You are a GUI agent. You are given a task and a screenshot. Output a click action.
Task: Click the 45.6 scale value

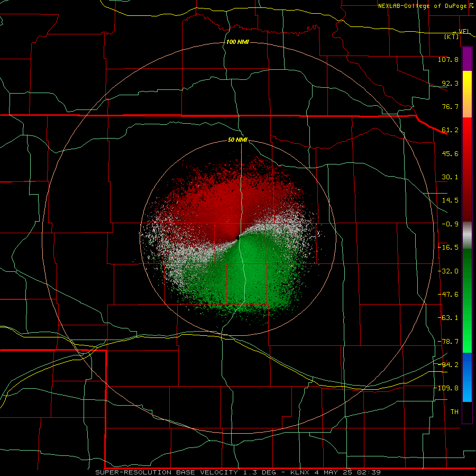coord(450,153)
